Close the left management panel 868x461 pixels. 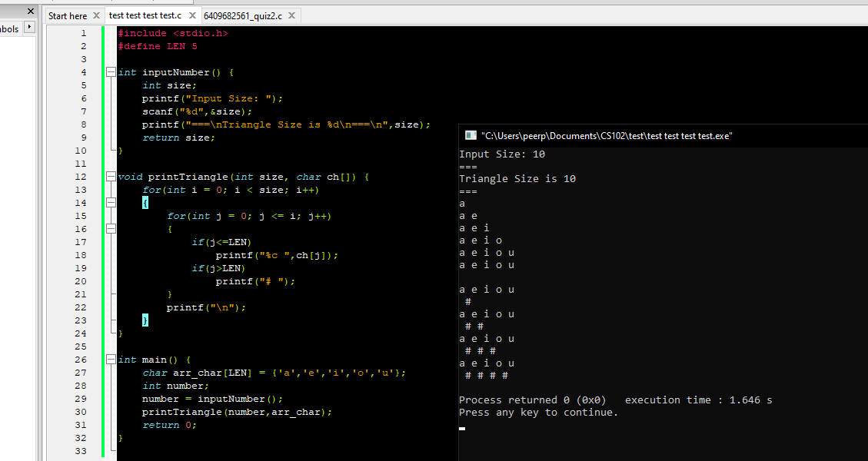[31, 11]
